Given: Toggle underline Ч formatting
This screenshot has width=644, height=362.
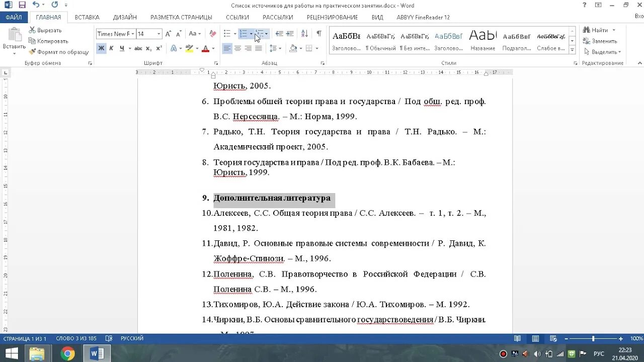Looking at the screenshot, I should click(122, 48).
